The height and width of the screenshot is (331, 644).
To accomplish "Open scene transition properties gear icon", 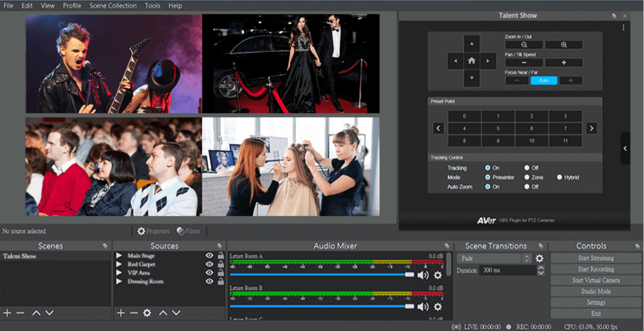I will pos(539,258).
